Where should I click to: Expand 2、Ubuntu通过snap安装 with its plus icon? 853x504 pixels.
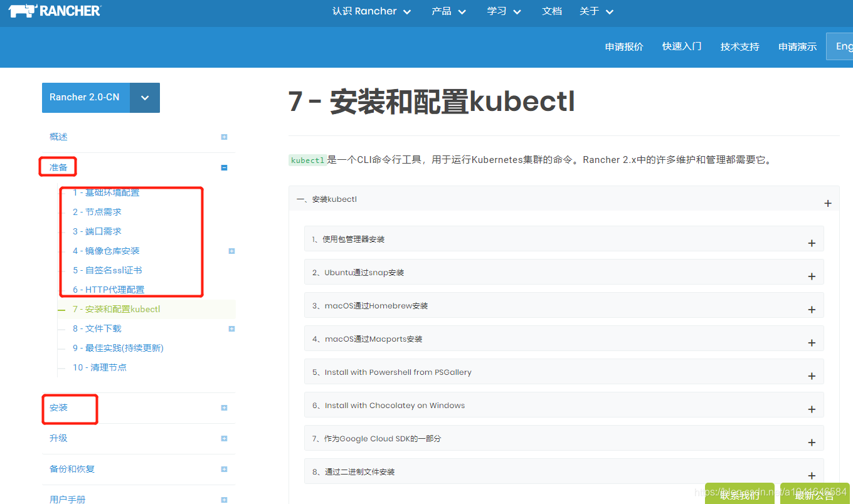812,276
